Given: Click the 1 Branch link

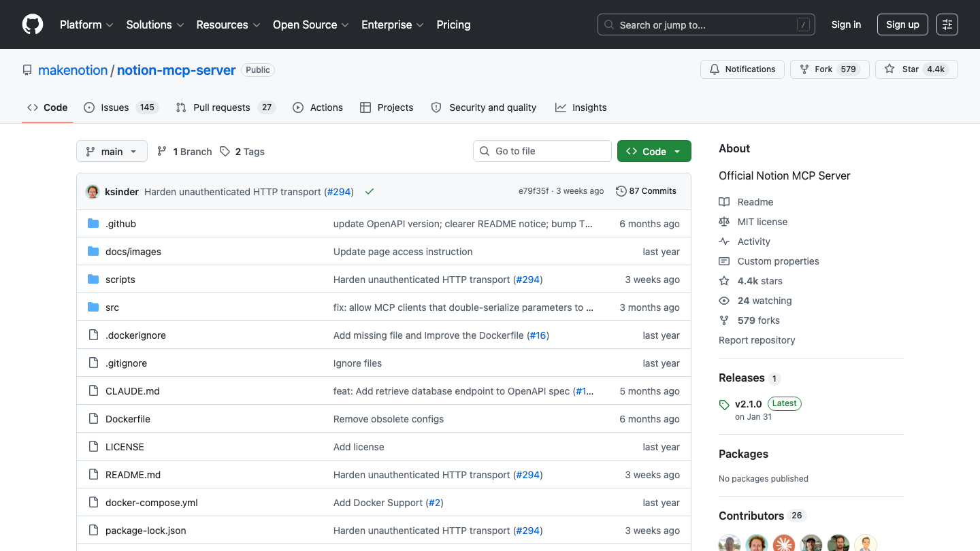Looking at the screenshot, I should tap(184, 152).
